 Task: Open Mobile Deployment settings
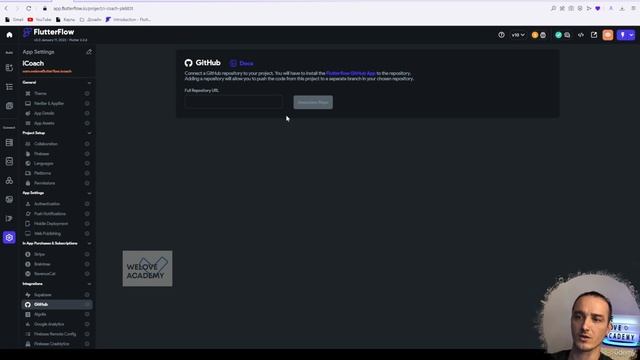click(57, 223)
